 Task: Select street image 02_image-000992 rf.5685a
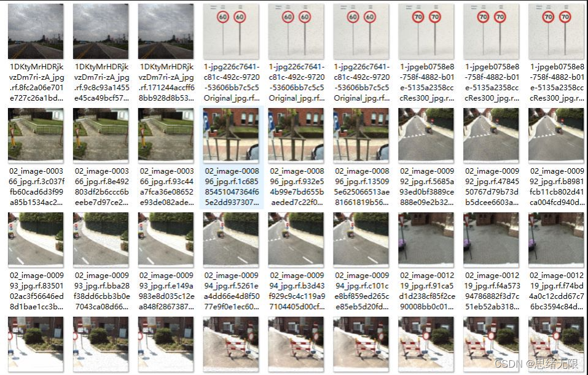426,136
